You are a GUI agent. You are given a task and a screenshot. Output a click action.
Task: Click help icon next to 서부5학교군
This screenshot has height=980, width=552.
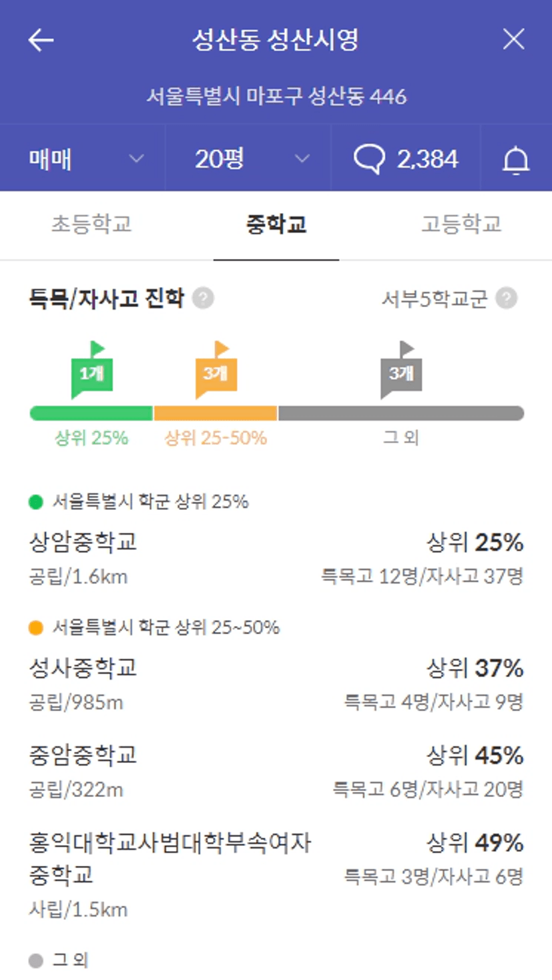(507, 298)
